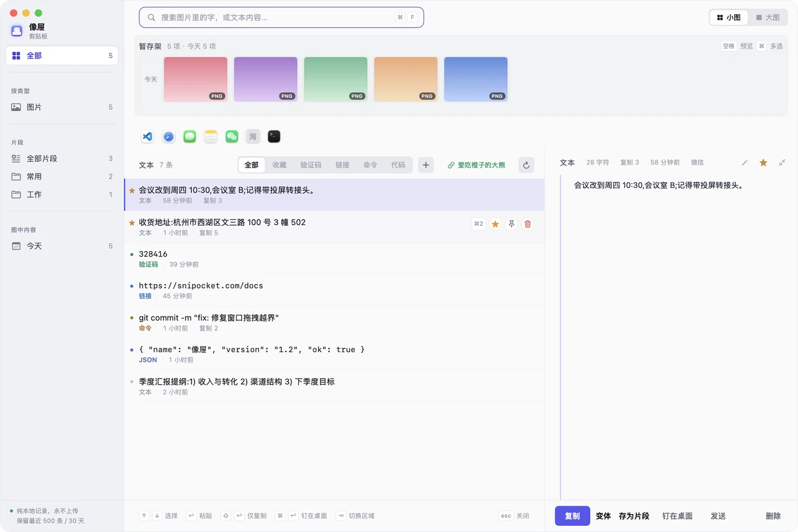Select the 代码 filter tab
798x532 pixels.
398,165
